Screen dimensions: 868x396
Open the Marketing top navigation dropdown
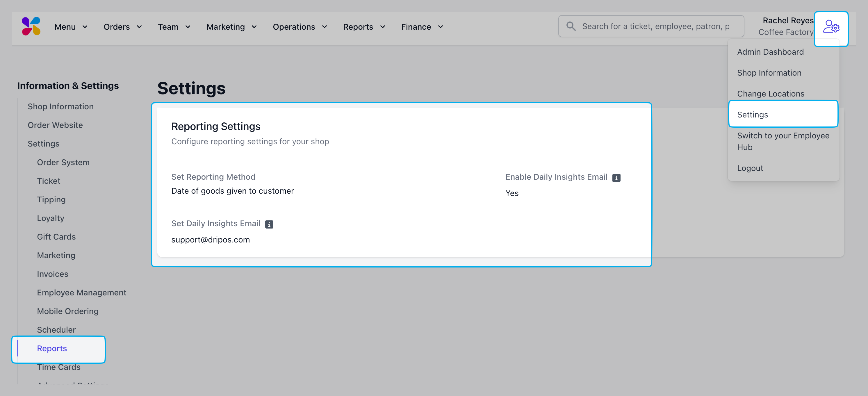[x=231, y=27]
